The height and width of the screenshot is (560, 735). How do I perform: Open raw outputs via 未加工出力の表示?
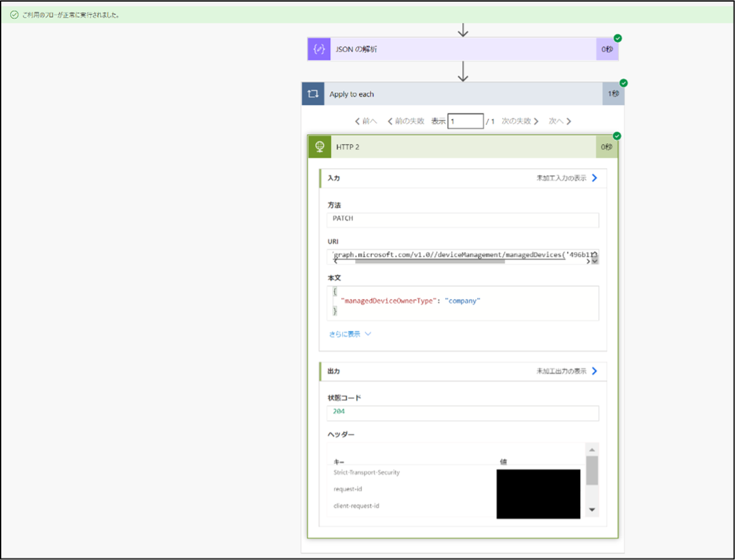(567, 371)
